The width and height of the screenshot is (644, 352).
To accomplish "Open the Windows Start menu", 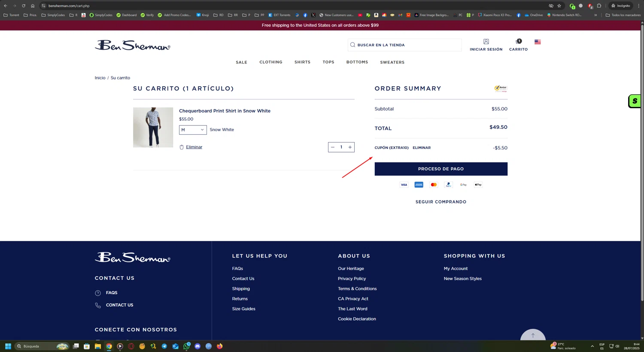I will point(8,346).
